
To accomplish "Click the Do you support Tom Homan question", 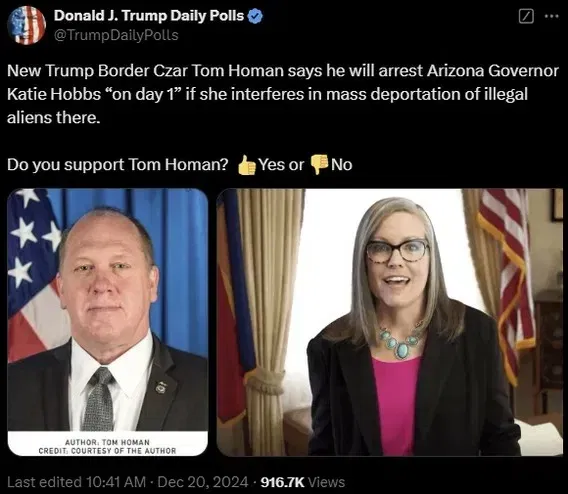I will click(118, 165).
